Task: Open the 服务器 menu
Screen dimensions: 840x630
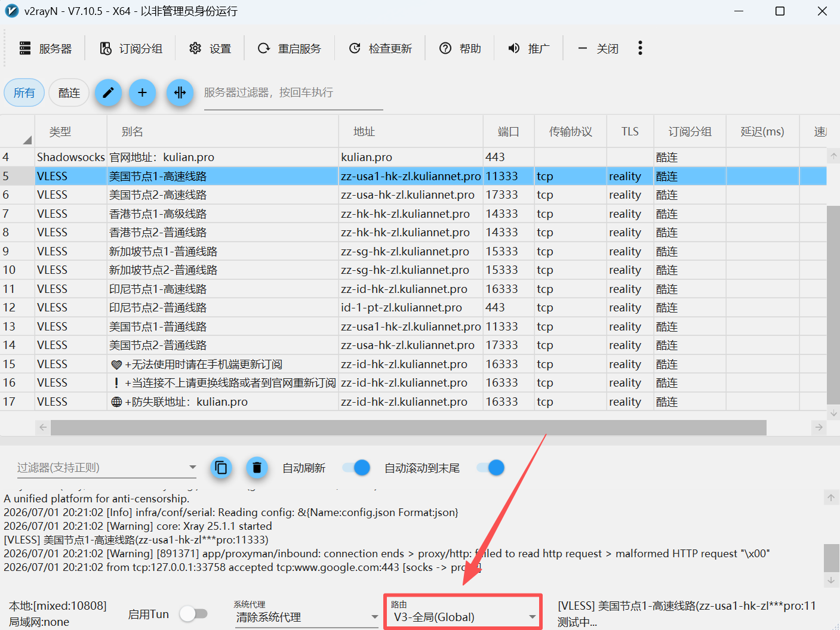Action: point(45,48)
